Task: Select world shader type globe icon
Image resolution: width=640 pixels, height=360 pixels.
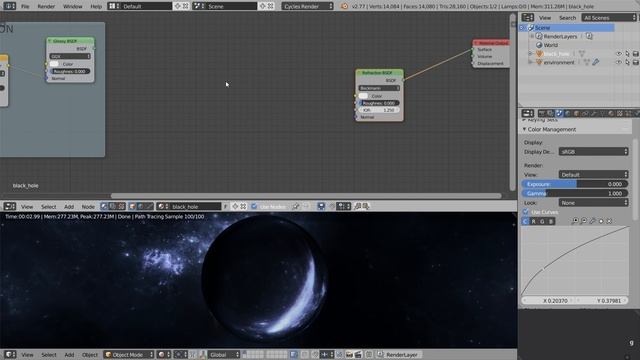Action: click(x=141, y=207)
